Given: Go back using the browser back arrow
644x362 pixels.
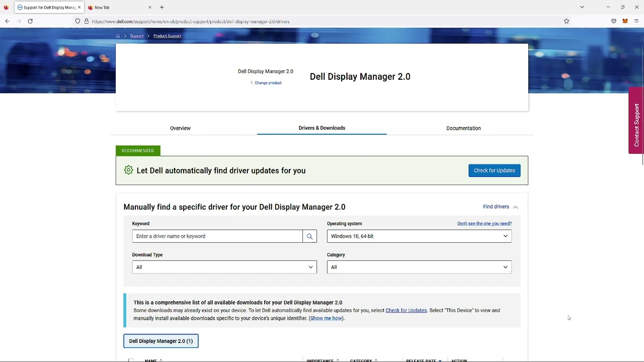Looking at the screenshot, I should click(x=8, y=21).
